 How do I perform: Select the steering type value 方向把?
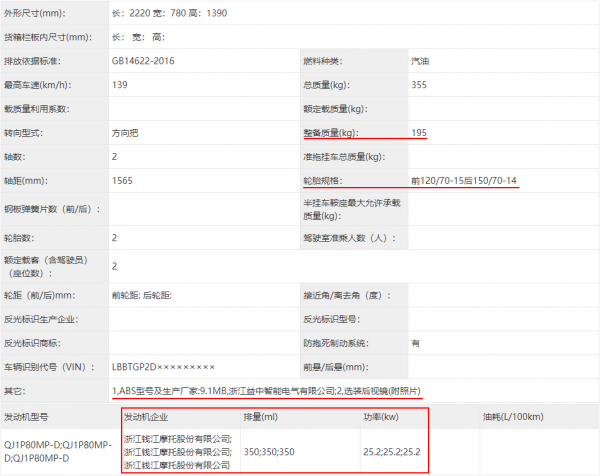125,133
